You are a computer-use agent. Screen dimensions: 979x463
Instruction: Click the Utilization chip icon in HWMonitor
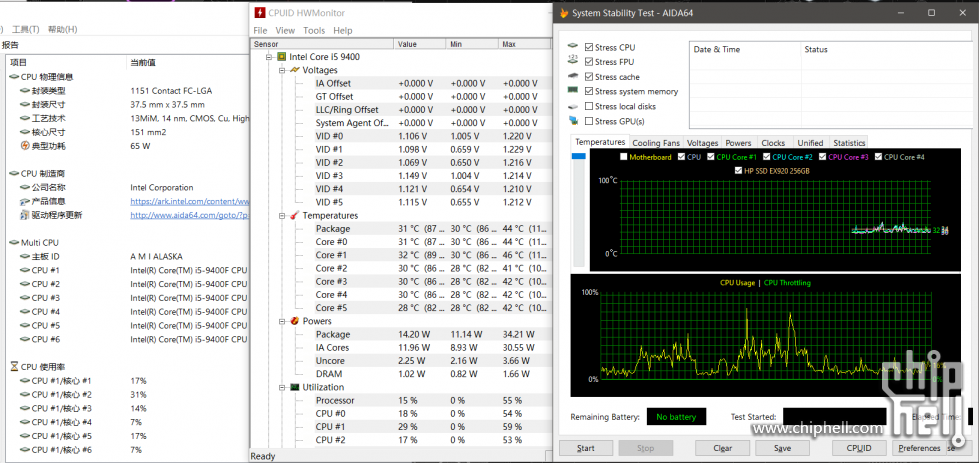[295, 387]
